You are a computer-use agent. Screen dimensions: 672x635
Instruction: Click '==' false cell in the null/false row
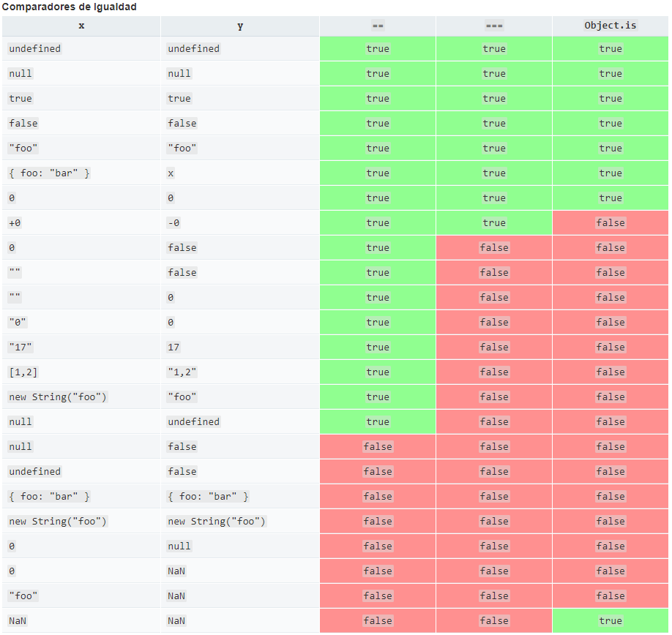(x=378, y=447)
